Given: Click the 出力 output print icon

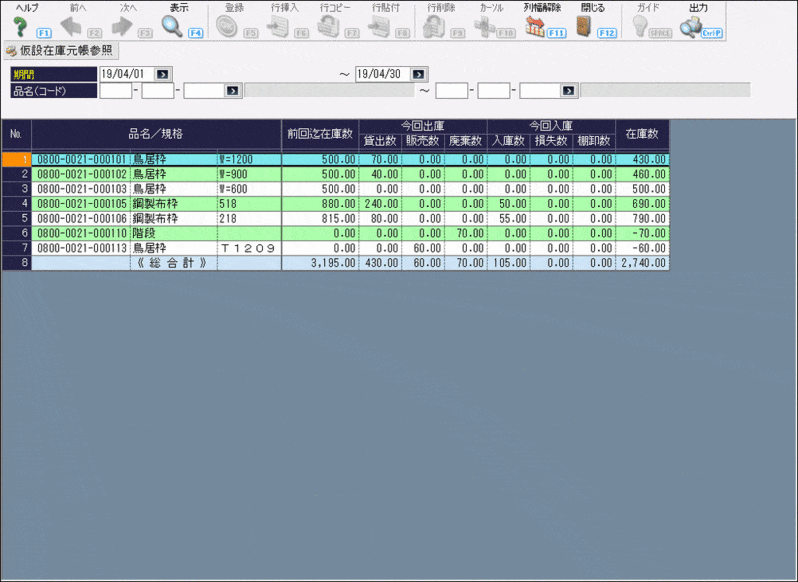Looking at the screenshot, I should point(691,26).
